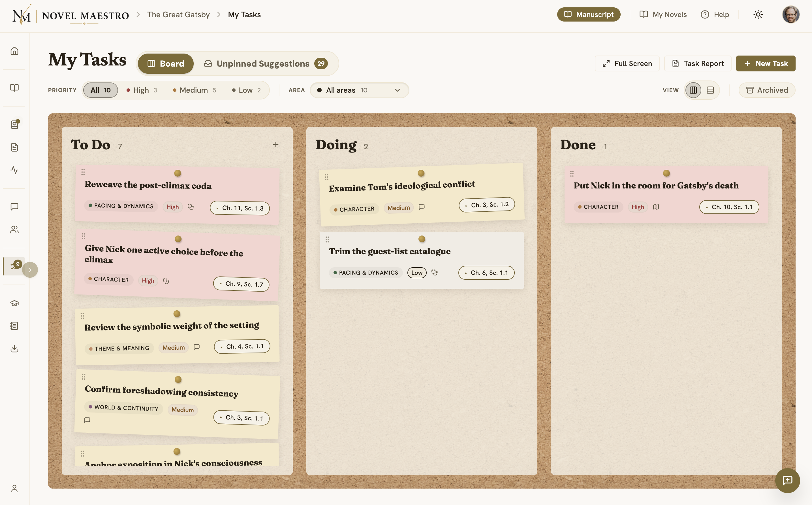Open the Home icon in the sidebar

pos(14,51)
